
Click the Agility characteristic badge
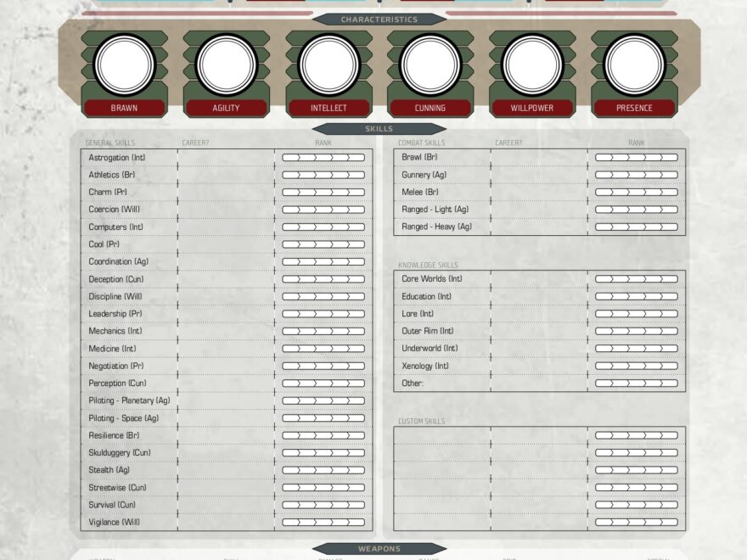(x=227, y=108)
